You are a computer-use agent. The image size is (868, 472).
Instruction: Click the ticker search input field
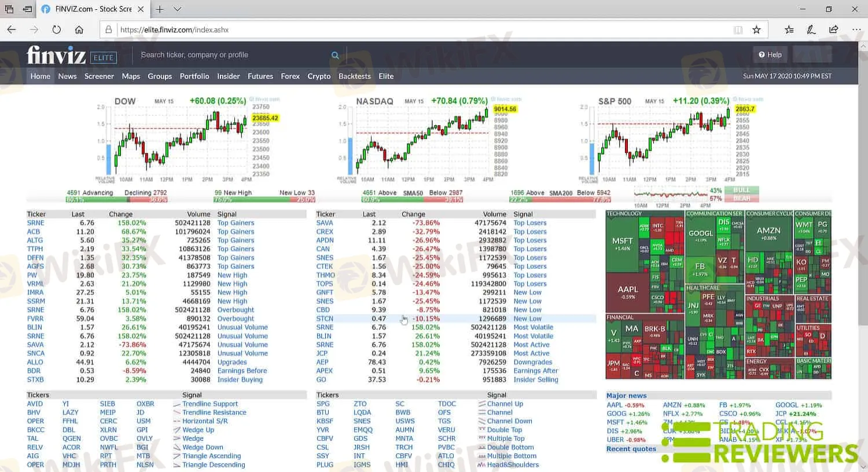[x=231, y=55]
